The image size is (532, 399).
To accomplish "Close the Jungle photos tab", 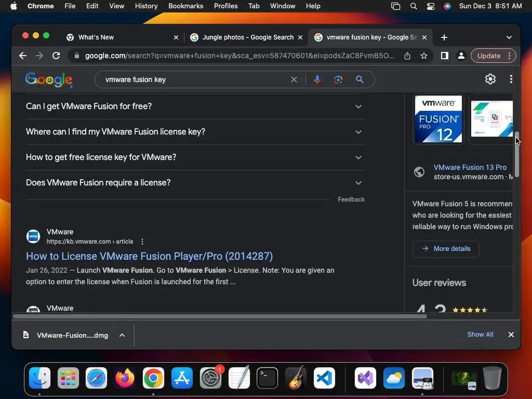I will point(300,37).
